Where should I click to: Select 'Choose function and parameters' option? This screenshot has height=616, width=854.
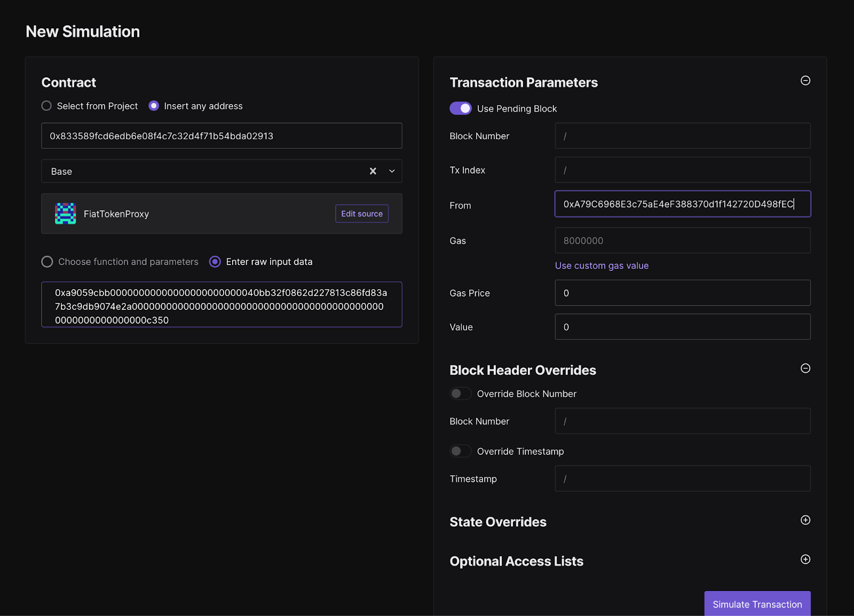[48, 262]
